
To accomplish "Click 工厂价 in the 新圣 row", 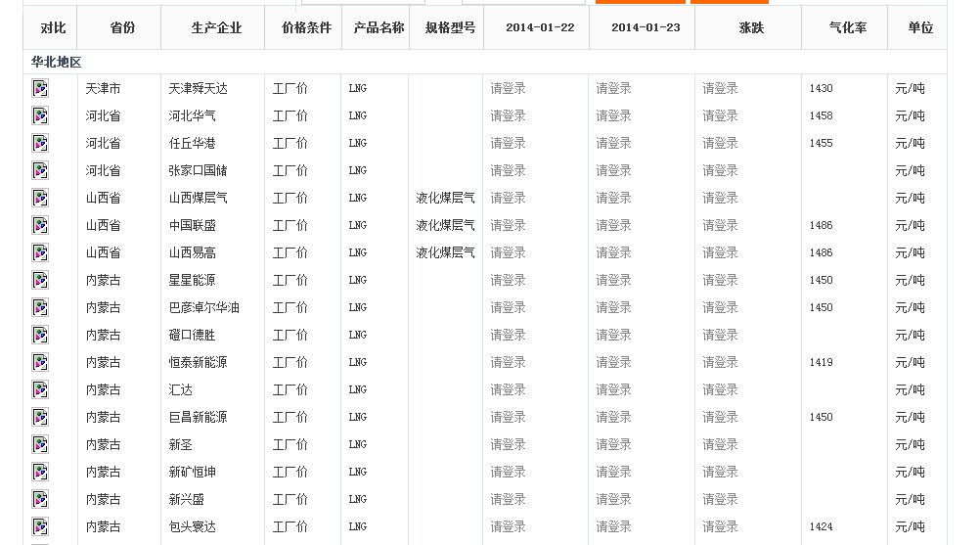I will pos(290,445).
